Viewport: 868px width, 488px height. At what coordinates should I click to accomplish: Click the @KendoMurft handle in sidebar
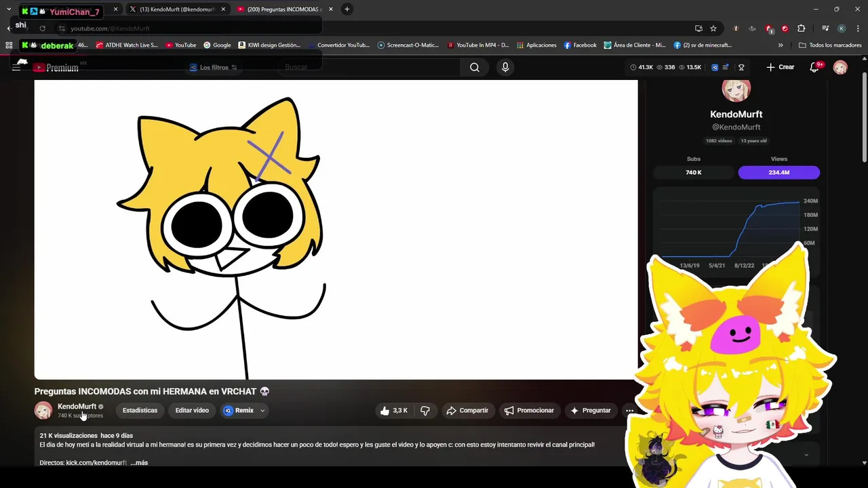(x=736, y=127)
